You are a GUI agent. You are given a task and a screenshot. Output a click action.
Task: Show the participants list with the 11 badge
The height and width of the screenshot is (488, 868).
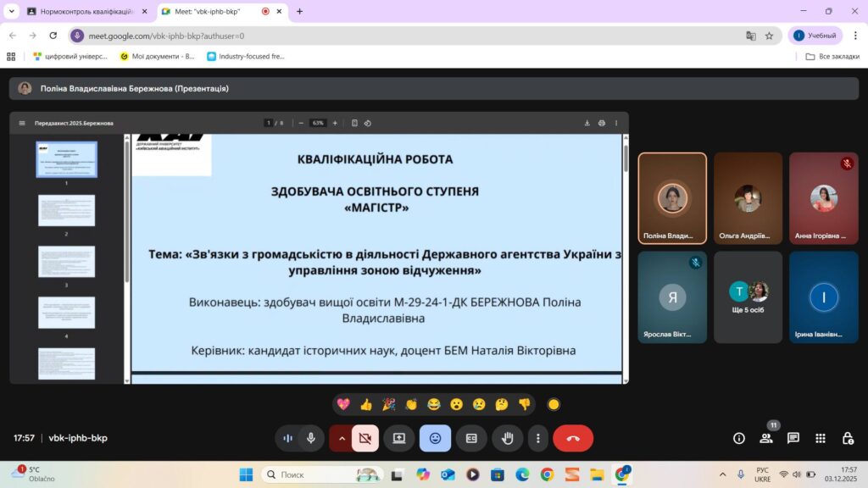[x=766, y=438]
